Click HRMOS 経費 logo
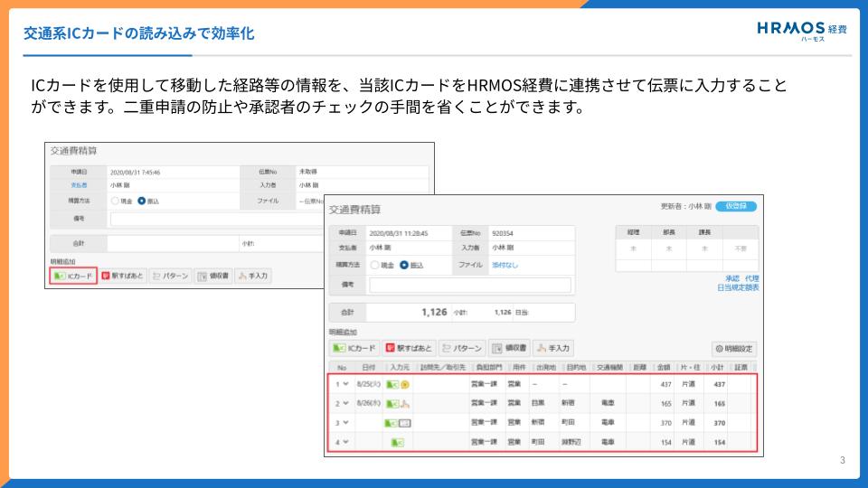 [802, 31]
